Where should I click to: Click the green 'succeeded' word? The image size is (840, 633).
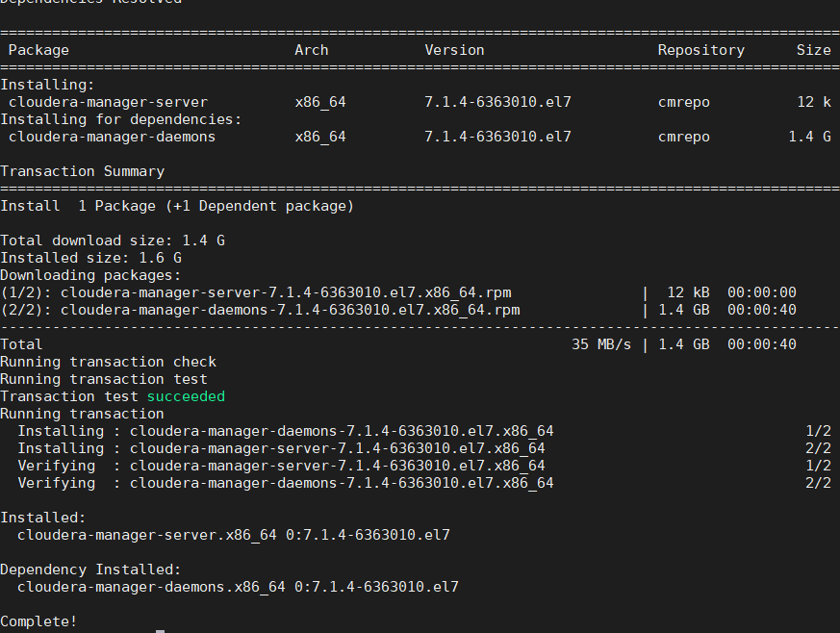pyautogui.click(x=186, y=397)
